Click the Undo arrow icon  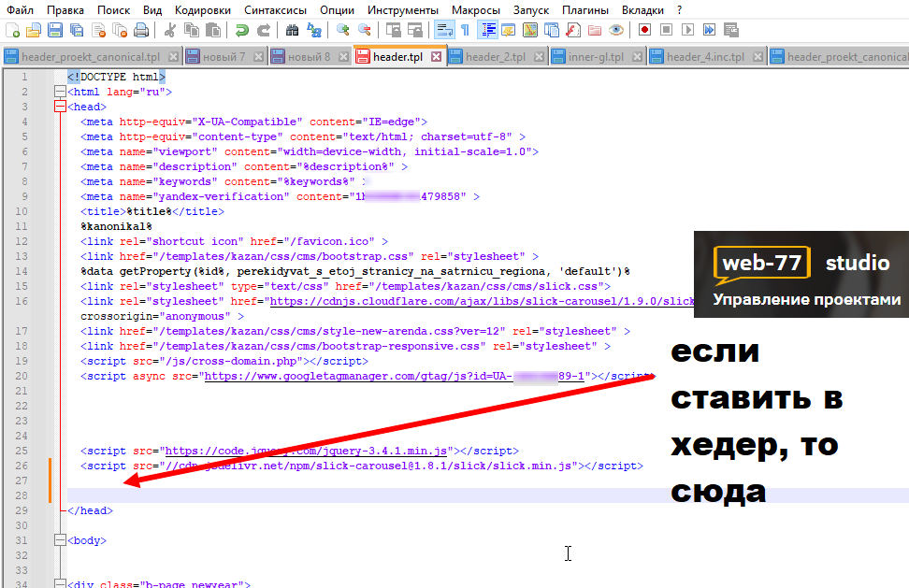[241, 30]
